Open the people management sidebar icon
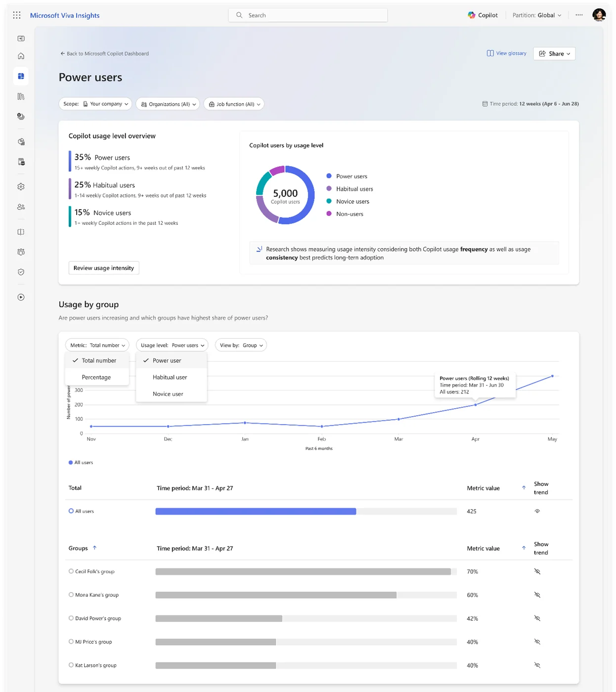The image size is (616, 692). click(21, 207)
